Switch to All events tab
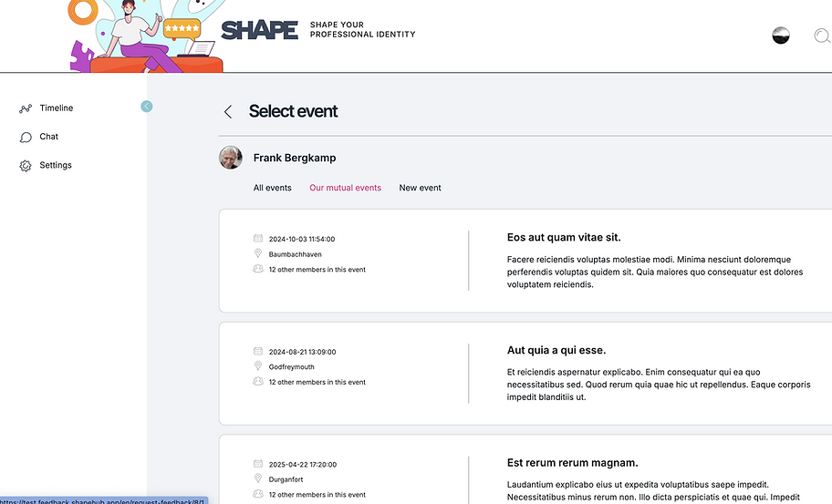Image resolution: width=832 pixels, height=504 pixels. [x=273, y=188]
